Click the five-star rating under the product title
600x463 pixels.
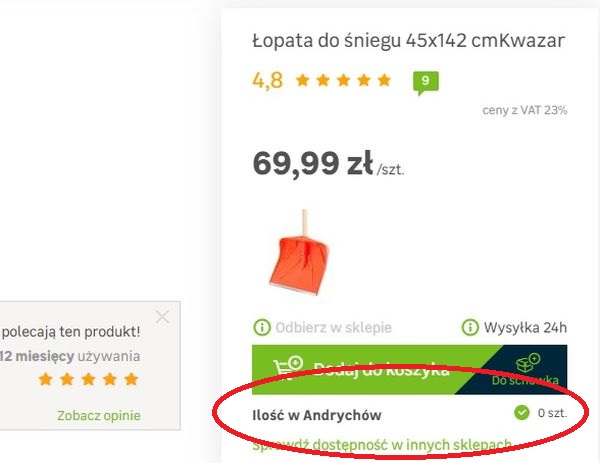click(343, 80)
